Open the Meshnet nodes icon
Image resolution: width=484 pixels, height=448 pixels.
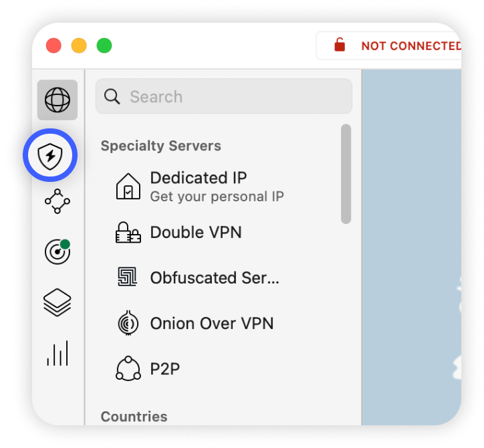(57, 201)
